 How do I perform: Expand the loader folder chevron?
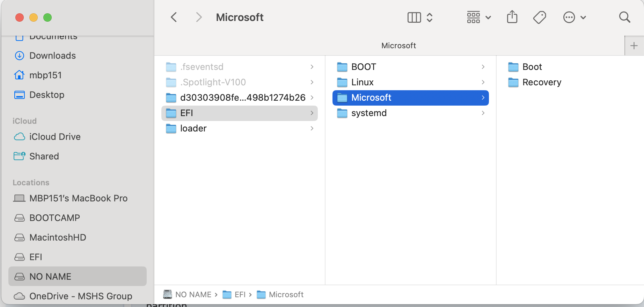[312, 128]
